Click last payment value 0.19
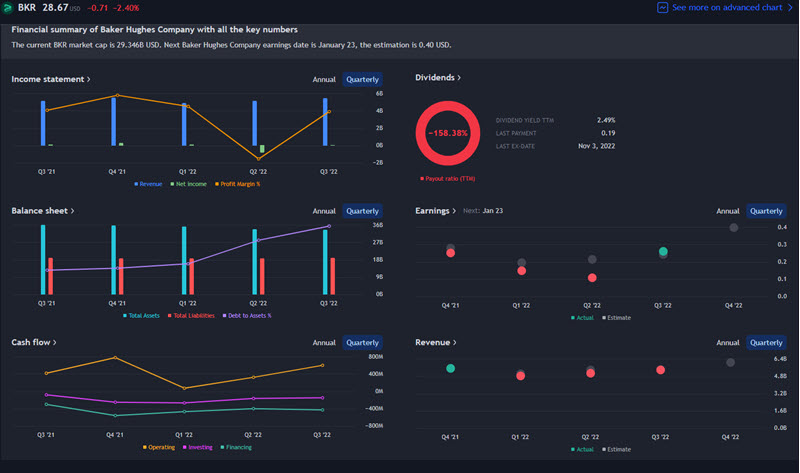 [608, 133]
